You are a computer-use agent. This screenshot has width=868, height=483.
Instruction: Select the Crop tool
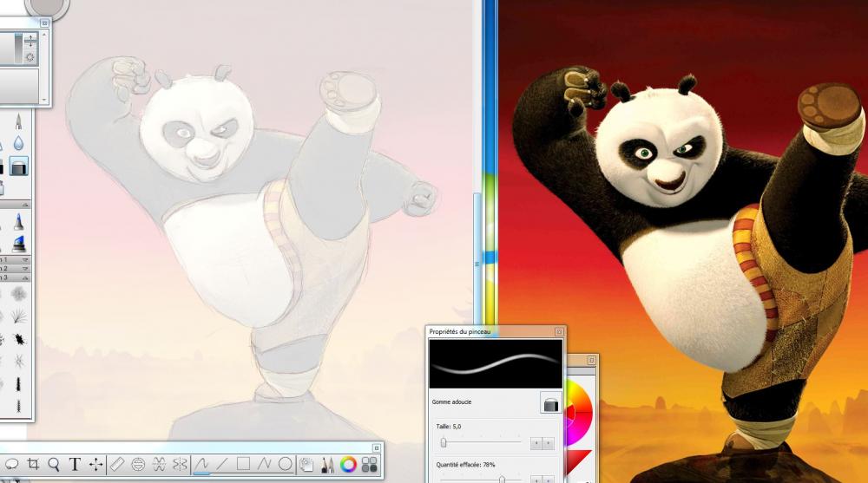pyautogui.click(x=33, y=464)
